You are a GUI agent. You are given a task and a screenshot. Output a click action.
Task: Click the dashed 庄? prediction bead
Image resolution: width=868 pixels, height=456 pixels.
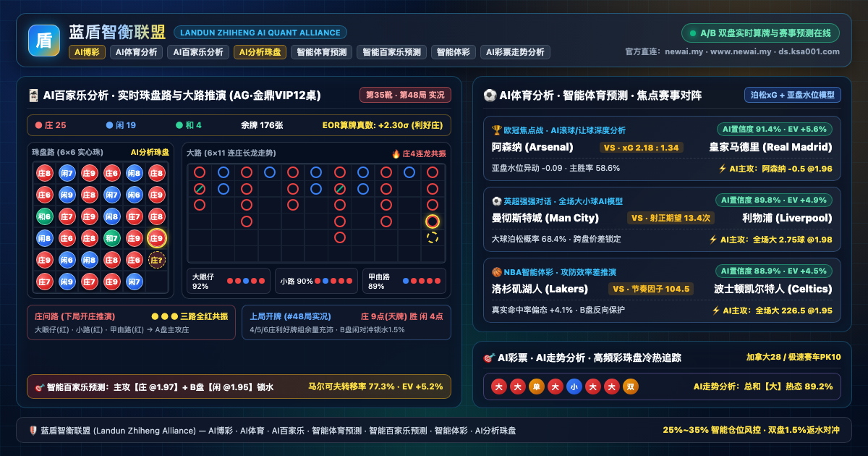tap(156, 260)
